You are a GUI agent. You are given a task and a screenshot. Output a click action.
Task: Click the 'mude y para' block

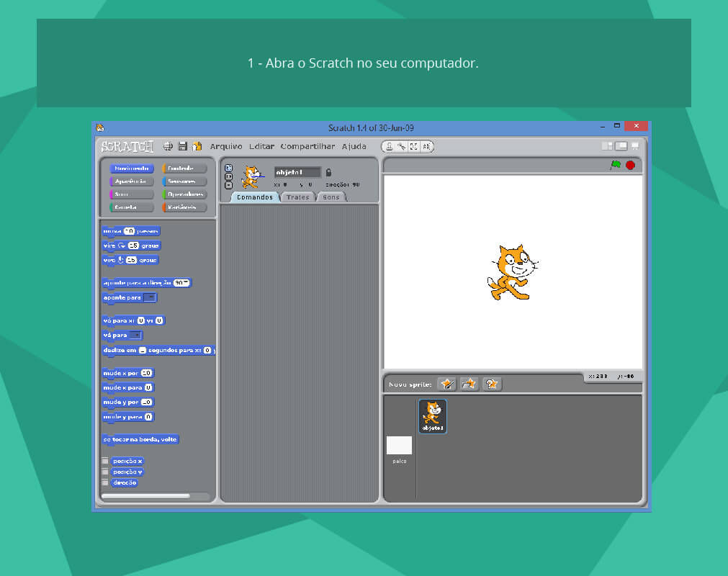[128, 416]
